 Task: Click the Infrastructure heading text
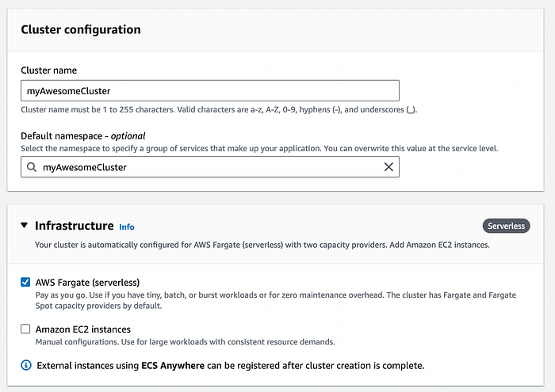(x=74, y=226)
